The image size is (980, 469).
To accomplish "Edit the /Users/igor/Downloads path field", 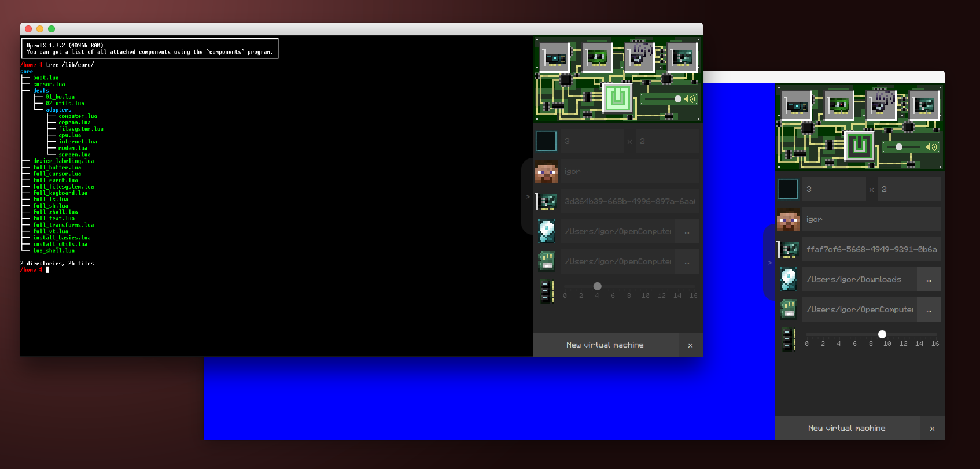I will pyautogui.click(x=859, y=279).
